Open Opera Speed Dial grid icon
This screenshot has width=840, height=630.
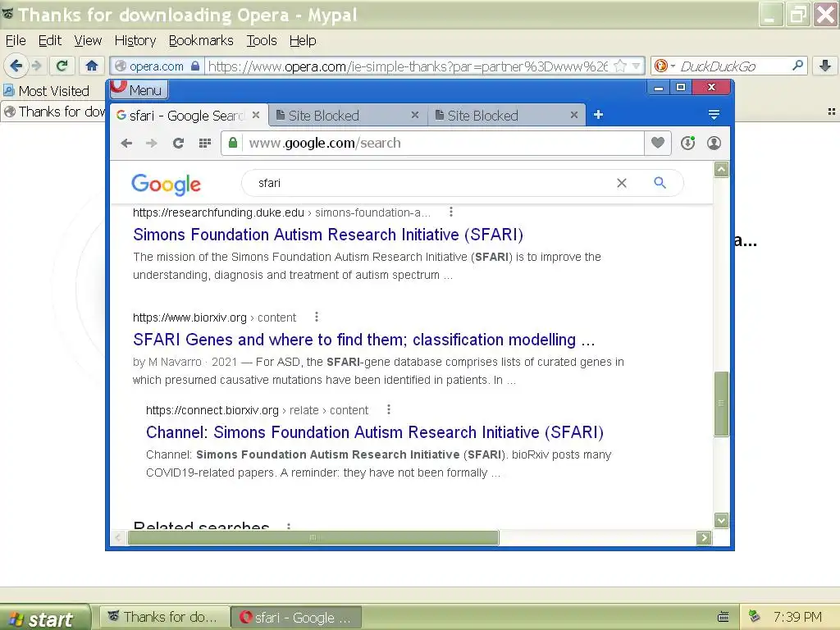[204, 143]
